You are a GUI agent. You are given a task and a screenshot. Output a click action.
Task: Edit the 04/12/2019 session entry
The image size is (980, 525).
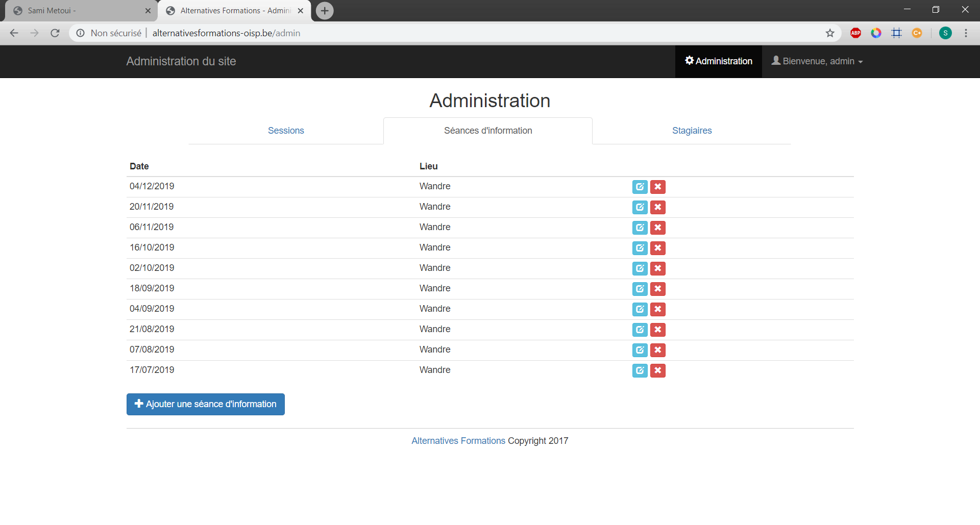(640, 187)
